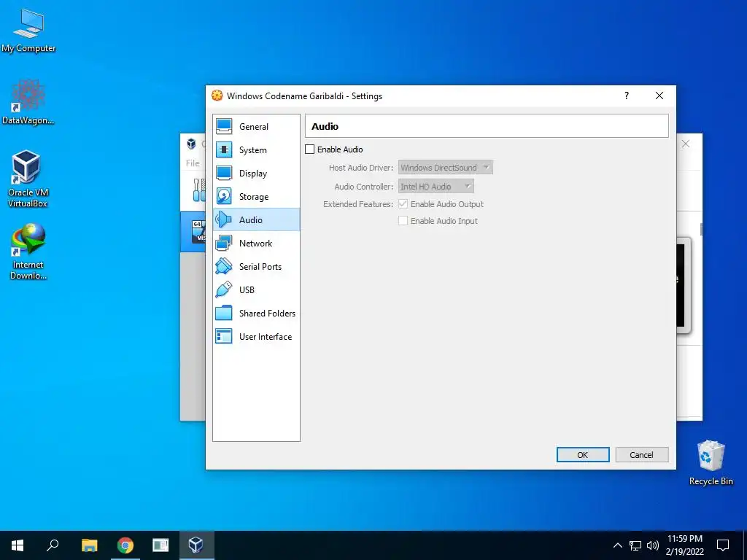Open the Storage settings disk icon
Image resolution: width=747 pixels, height=560 pixels.
pos(224,197)
